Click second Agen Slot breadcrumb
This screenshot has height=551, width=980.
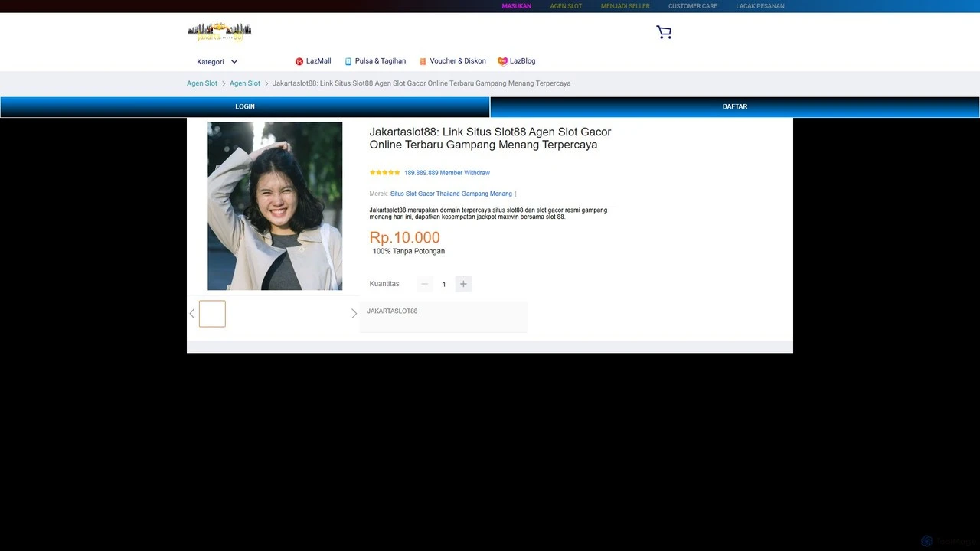(x=245, y=83)
